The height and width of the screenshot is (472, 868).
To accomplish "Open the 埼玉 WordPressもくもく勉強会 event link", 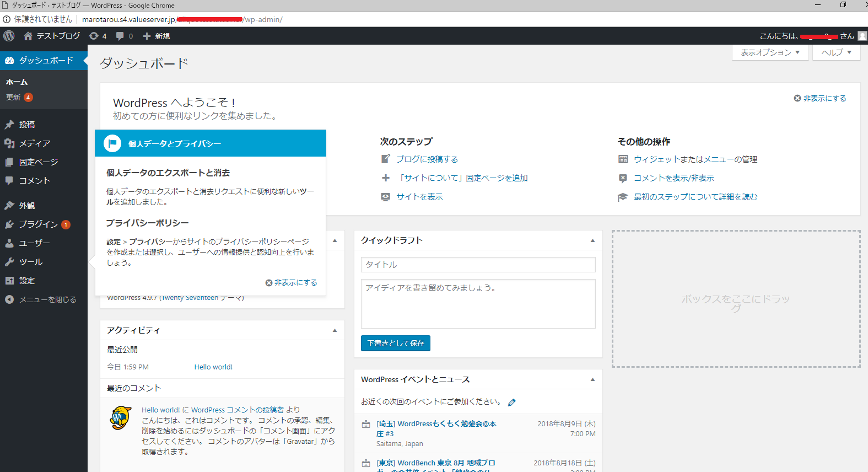I will point(436,428).
